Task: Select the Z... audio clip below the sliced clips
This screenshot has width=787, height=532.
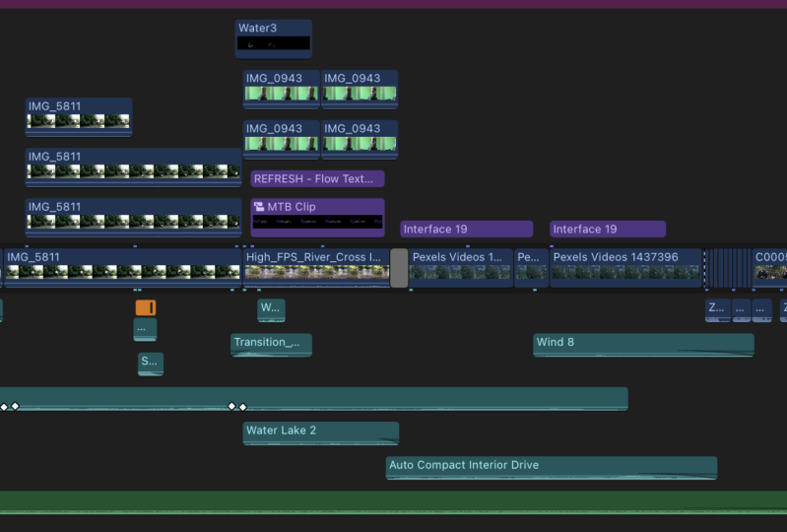Action: coord(718,310)
